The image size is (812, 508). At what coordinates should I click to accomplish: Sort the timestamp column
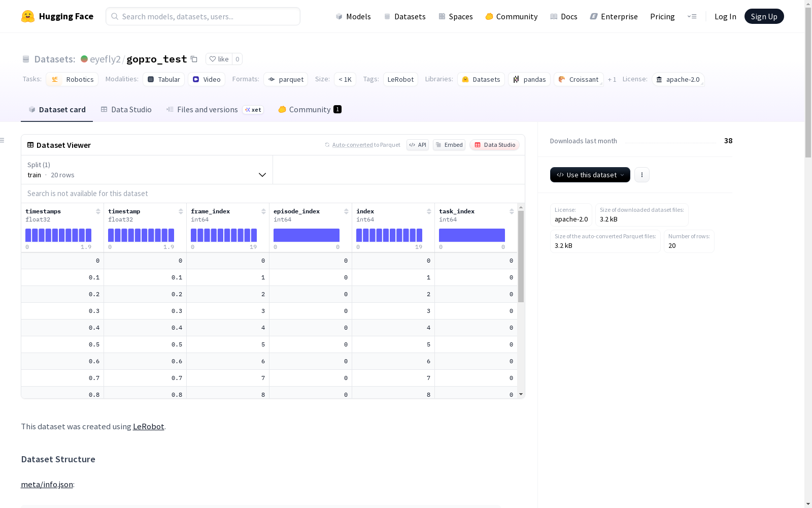[181, 211]
